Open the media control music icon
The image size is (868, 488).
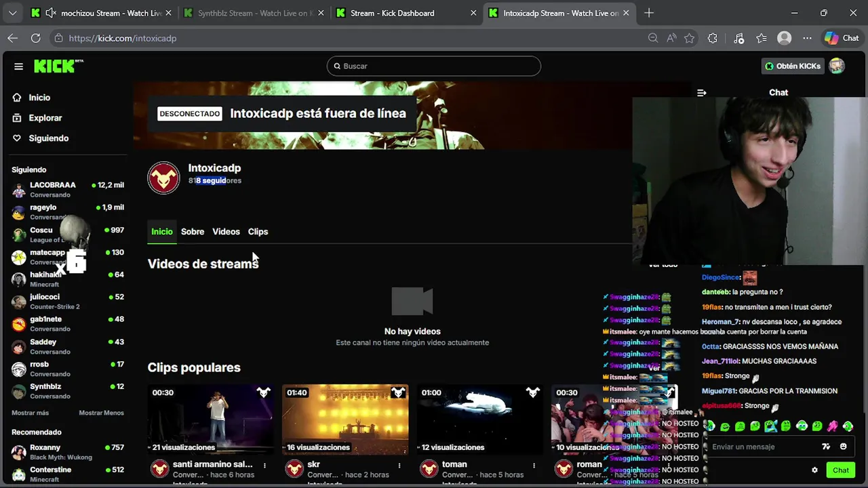point(739,39)
